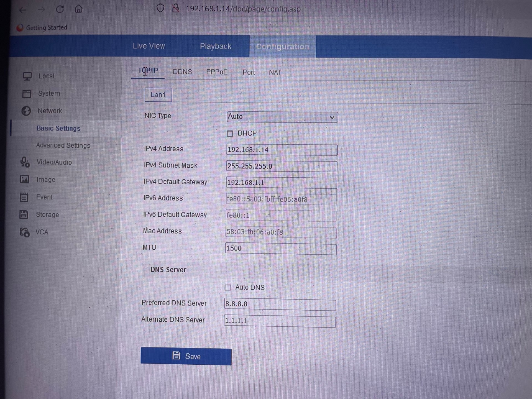Click the Image picture icon
The width and height of the screenshot is (532, 399).
(x=24, y=180)
